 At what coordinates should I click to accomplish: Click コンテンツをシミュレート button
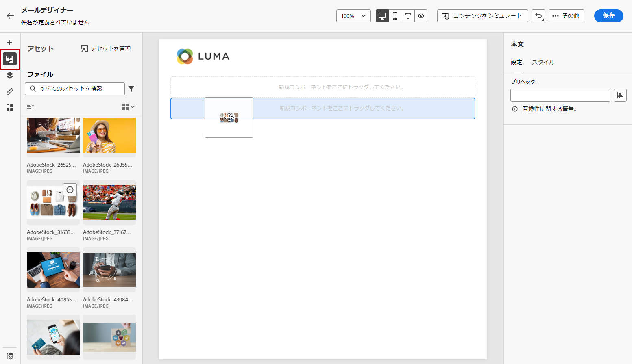(x=482, y=16)
